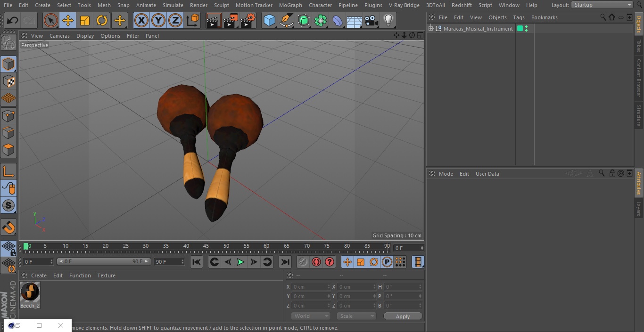The width and height of the screenshot is (644, 332).
Task: Click the material manager Texture menu
Action: [x=106, y=275]
